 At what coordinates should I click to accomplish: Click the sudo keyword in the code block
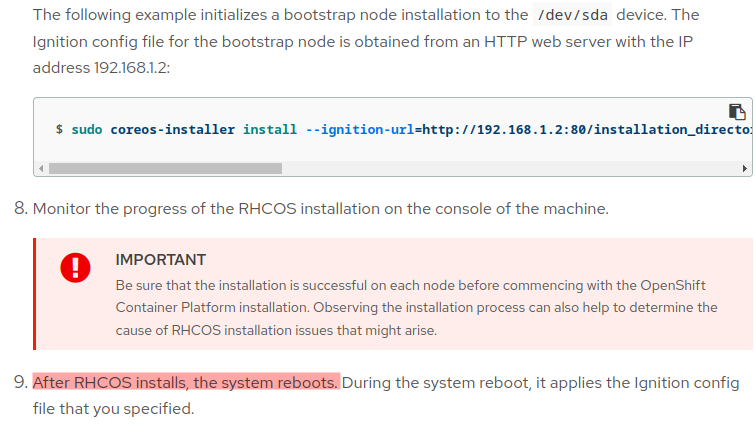click(86, 130)
